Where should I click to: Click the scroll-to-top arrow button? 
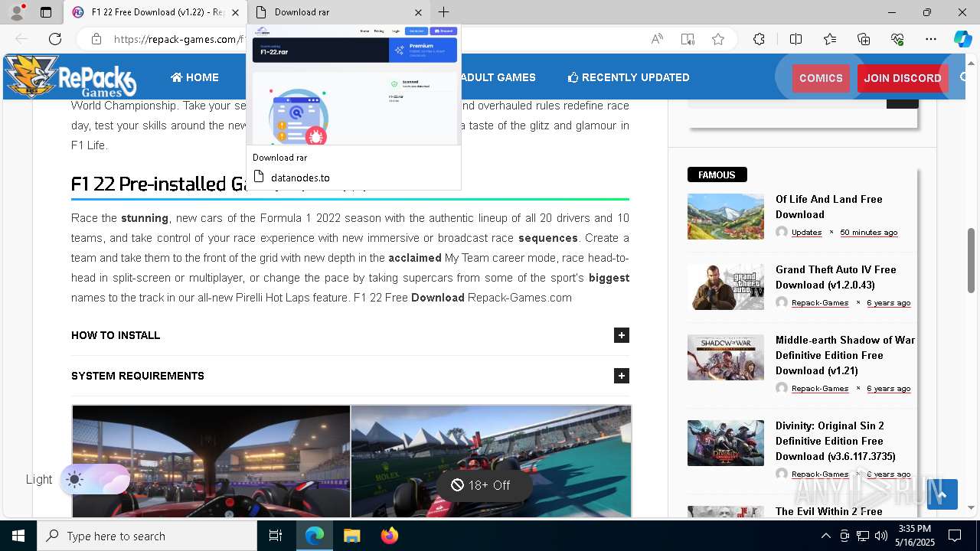(x=942, y=494)
